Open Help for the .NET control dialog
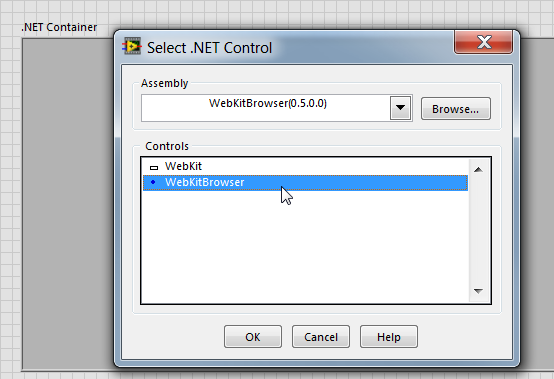The height and width of the screenshot is (379, 554). coord(389,337)
